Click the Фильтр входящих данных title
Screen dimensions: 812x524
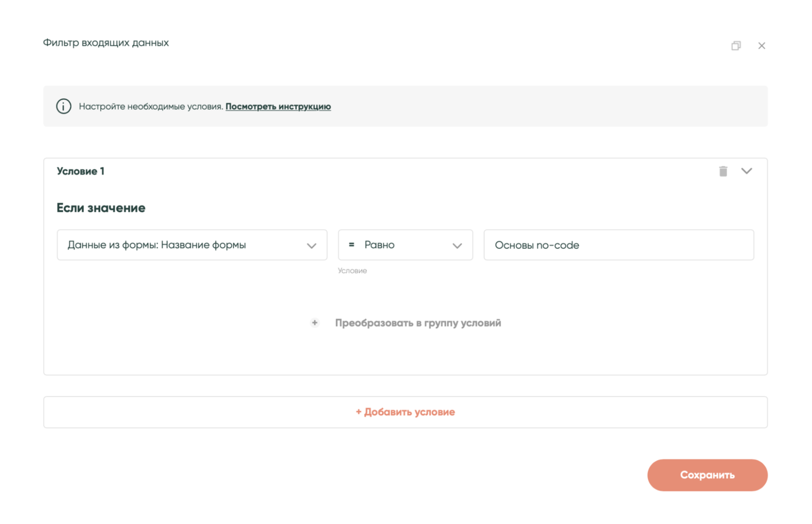(x=106, y=43)
